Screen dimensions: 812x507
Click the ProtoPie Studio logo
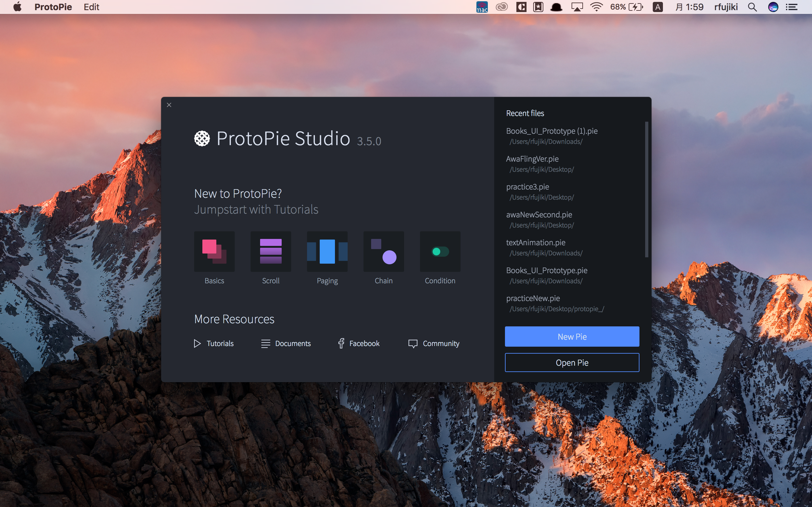tap(201, 138)
